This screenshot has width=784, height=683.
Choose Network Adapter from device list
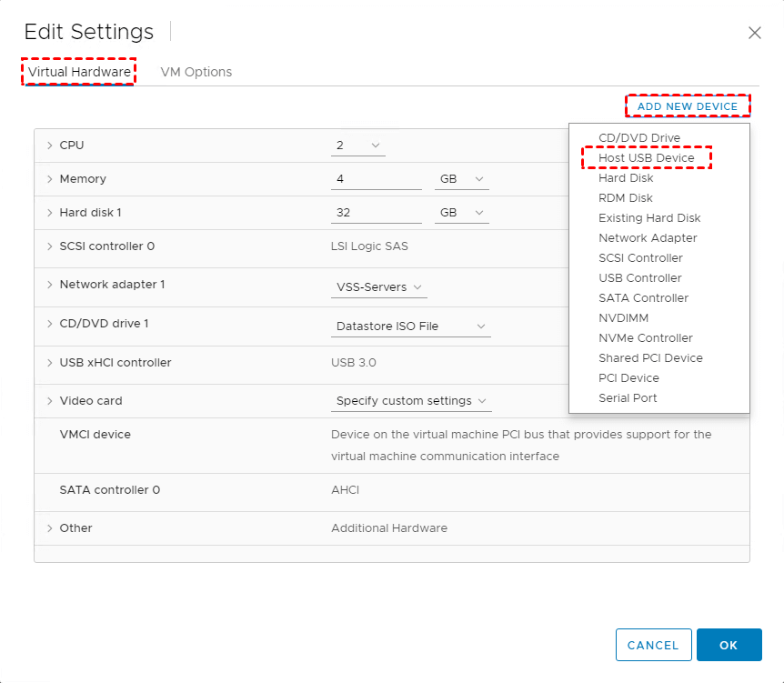click(648, 238)
